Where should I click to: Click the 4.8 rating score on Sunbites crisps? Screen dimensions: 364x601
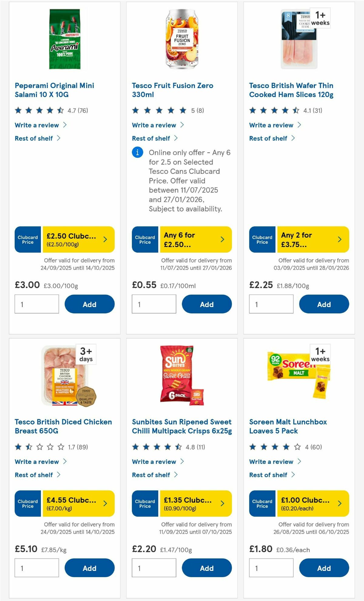coord(191,447)
